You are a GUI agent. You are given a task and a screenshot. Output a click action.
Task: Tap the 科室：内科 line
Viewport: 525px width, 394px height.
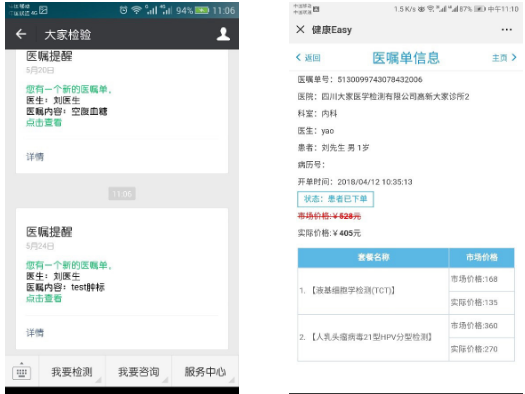317,114
